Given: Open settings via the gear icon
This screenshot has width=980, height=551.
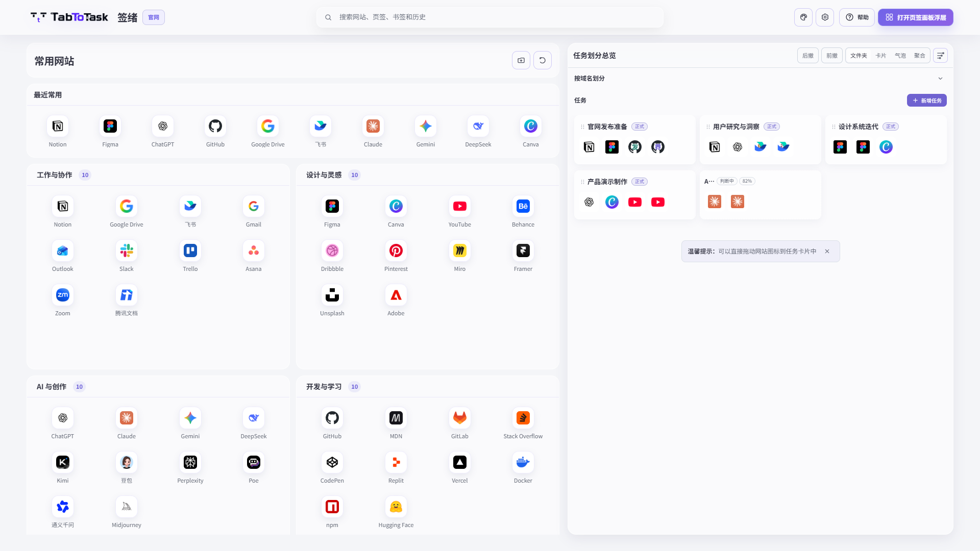Looking at the screenshot, I should (825, 17).
